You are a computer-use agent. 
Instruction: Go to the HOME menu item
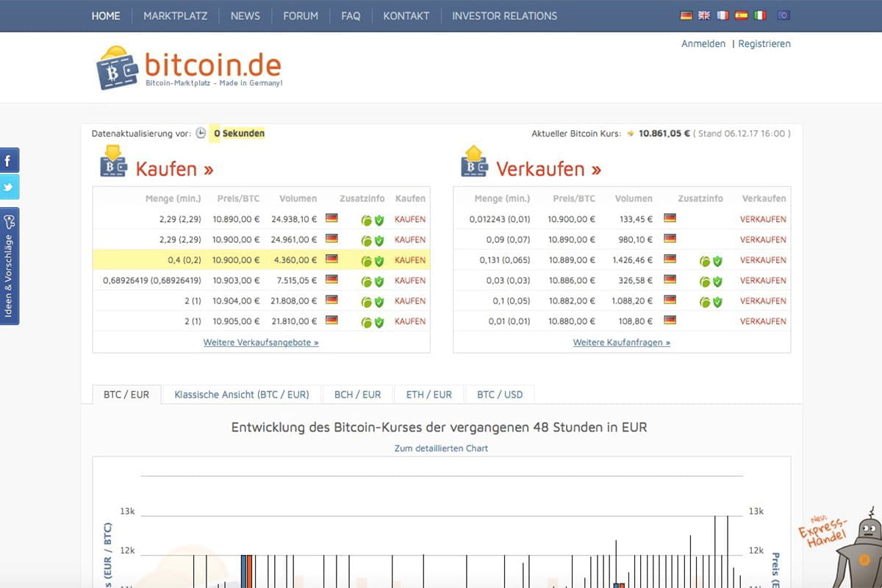(x=106, y=15)
